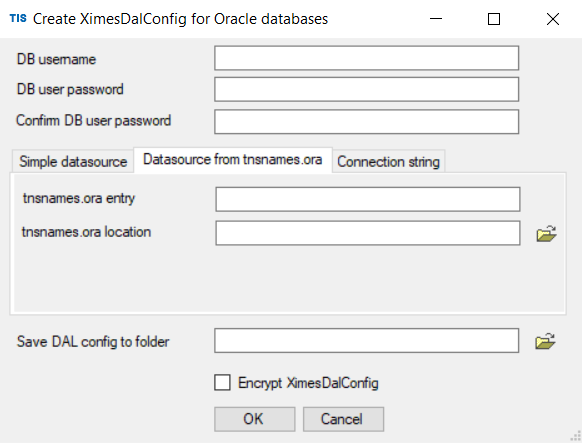Click the tnsnames.ora entry text box
582x443 pixels.
coord(367,199)
